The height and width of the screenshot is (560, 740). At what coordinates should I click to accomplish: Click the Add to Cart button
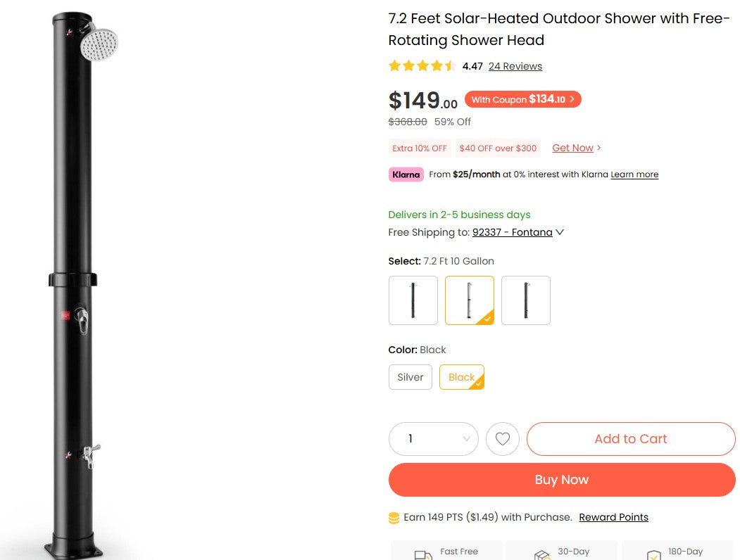pos(630,438)
